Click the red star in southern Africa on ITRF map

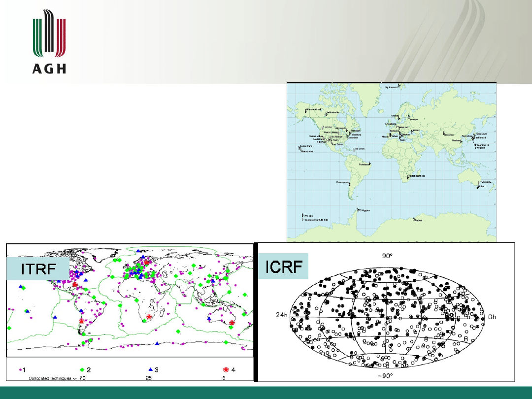click(x=149, y=316)
